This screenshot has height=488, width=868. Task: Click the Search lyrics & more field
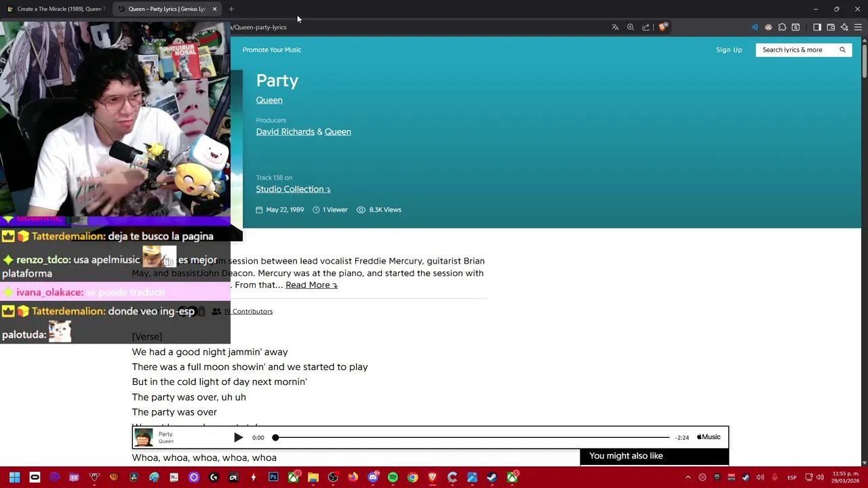[x=804, y=49]
